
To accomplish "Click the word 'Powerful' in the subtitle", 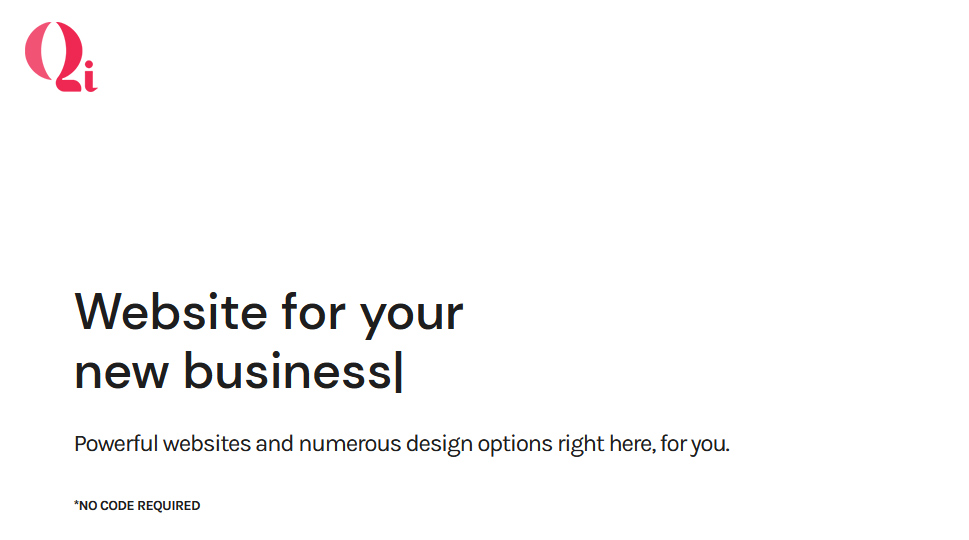I will click(x=116, y=444).
